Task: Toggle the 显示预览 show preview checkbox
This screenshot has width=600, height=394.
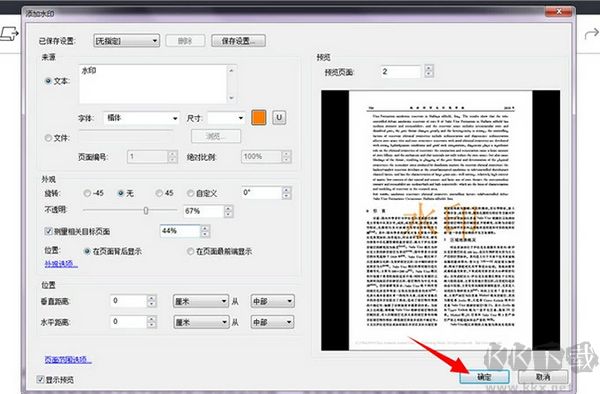Action: (x=40, y=379)
